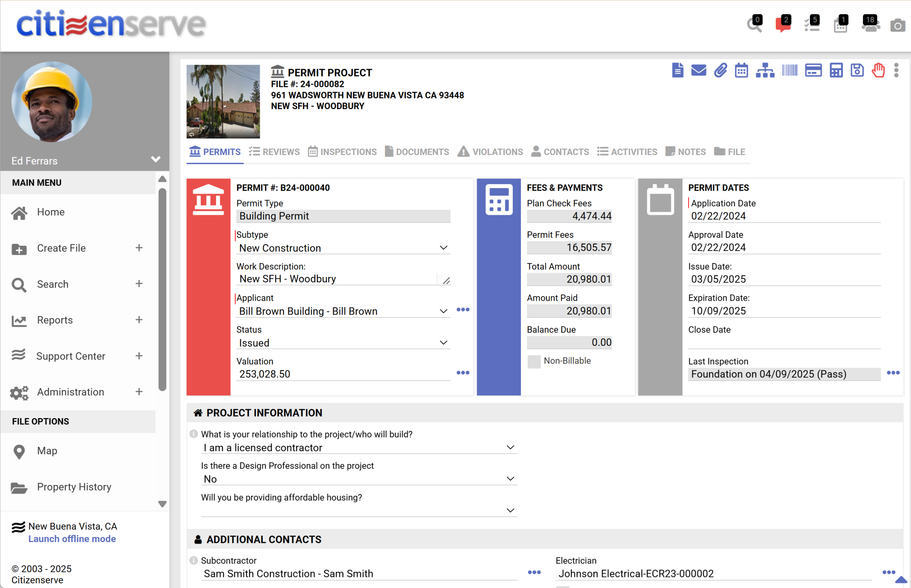
Task: Expand the Create File menu plus
Action: (139, 248)
